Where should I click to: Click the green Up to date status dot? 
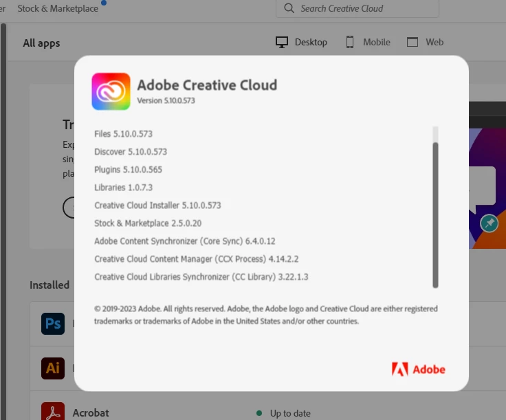tap(258, 413)
